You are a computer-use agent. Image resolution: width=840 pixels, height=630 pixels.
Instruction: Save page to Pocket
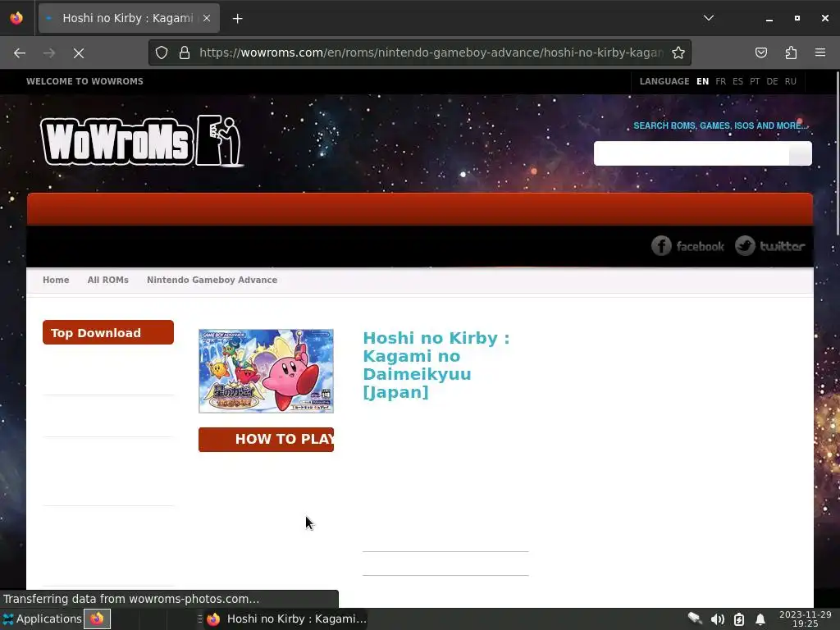coord(760,52)
